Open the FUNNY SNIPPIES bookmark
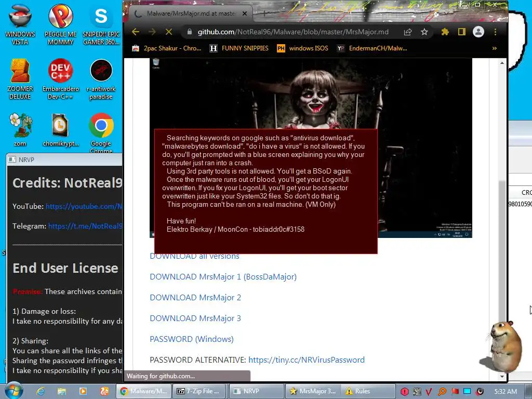The image size is (532, 399). coord(239,48)
